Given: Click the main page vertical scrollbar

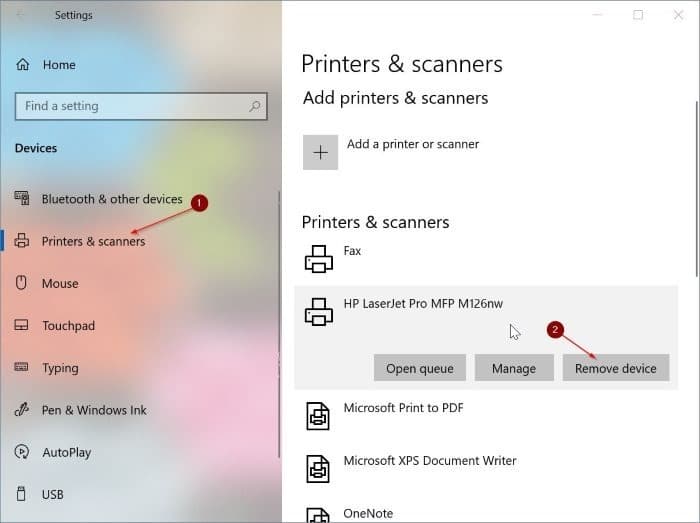Looking at the screenshot, I should click(696, 189).
